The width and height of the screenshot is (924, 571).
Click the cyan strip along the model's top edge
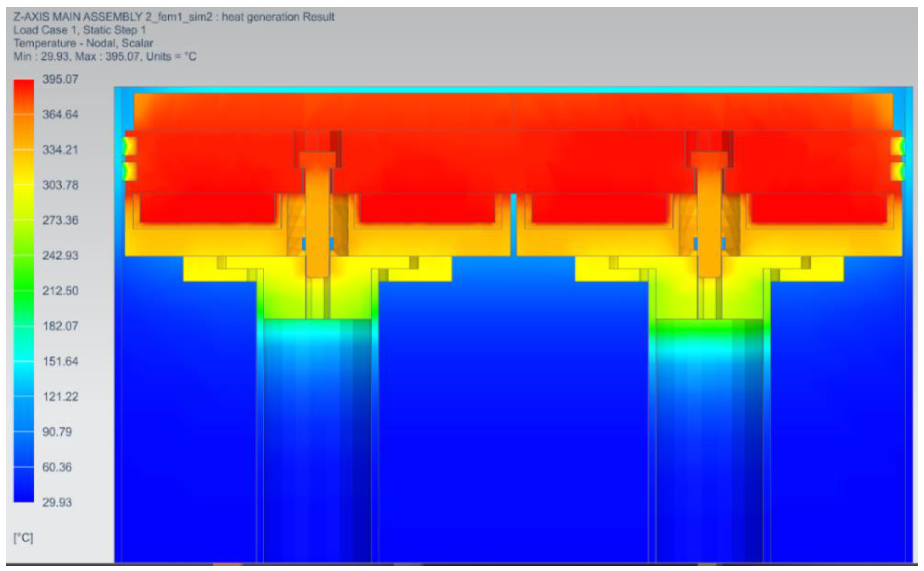coord(514,90)
